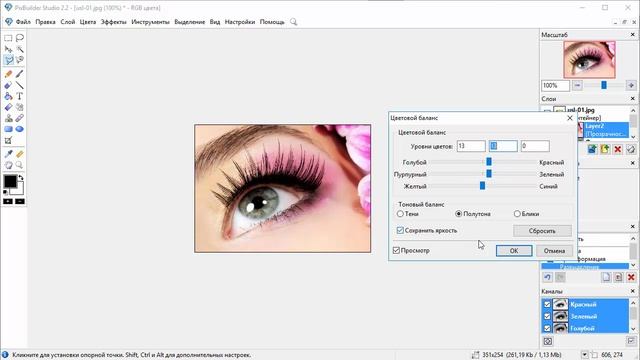This screenshot has height=360, width=640.
Task: Select the magnifier zoom tool
Action: pyautogui.click(x=20, y=165)
